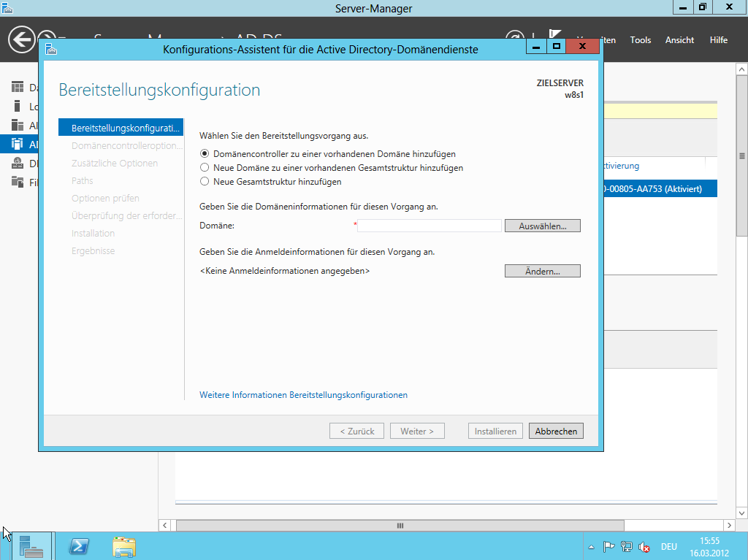Launch File Explorer from the taskbar
The image size is (748, 560).
[x=123, y=546]
